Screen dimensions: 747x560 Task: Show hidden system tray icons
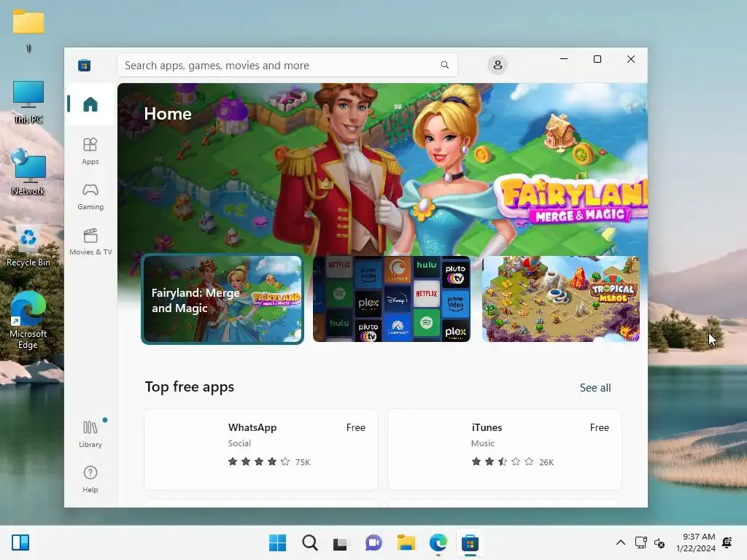click(620, 542)
